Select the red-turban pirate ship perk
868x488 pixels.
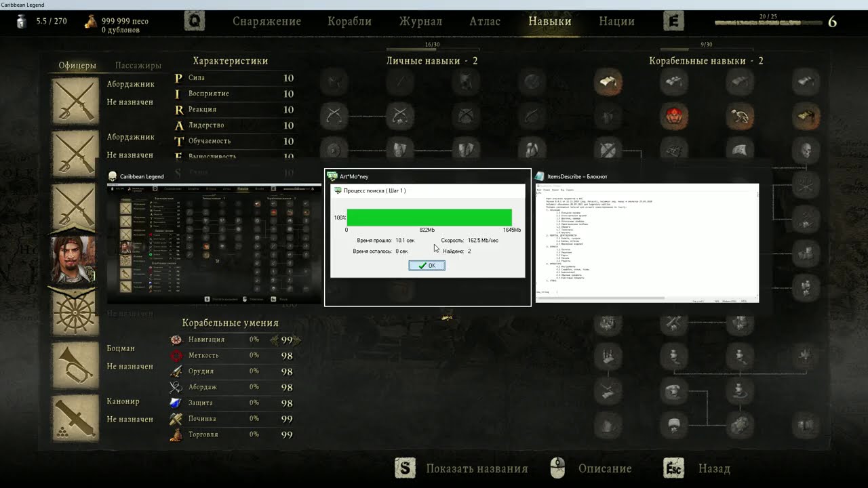coord(673,116)
